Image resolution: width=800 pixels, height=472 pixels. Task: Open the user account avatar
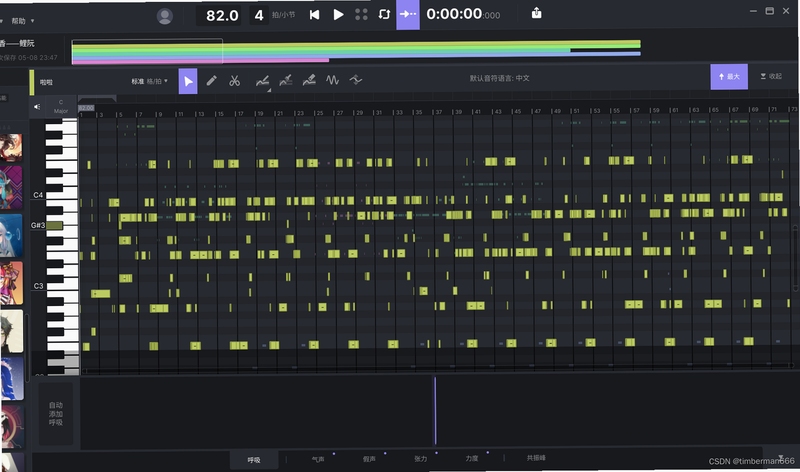pos(164,16)
